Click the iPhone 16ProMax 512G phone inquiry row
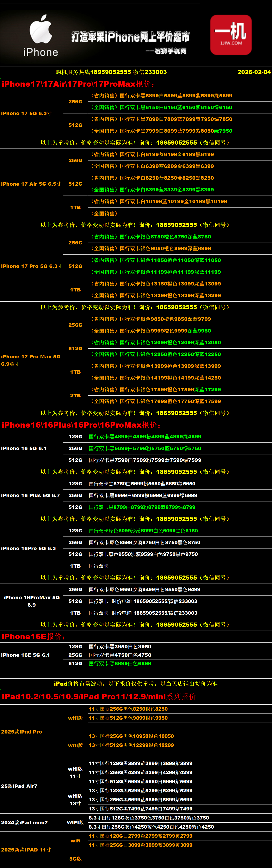This screenshot has height=868, width=272. [x=143, y=601]
